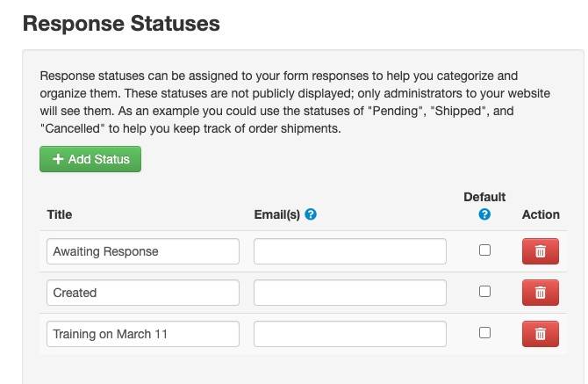Set Awaiting Response as default status
The width and height of the screenshot is (588, 384).
(x=484, y=250)
